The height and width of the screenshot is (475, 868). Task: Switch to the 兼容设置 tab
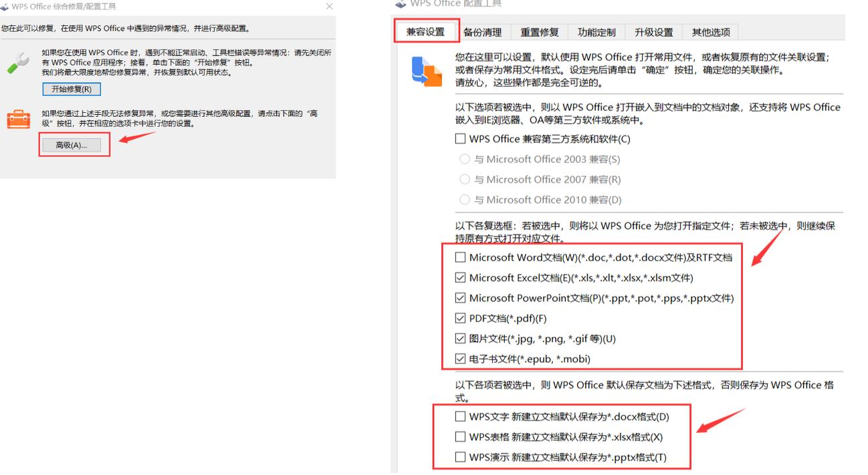pyautogui.click(x=426, y=32)
